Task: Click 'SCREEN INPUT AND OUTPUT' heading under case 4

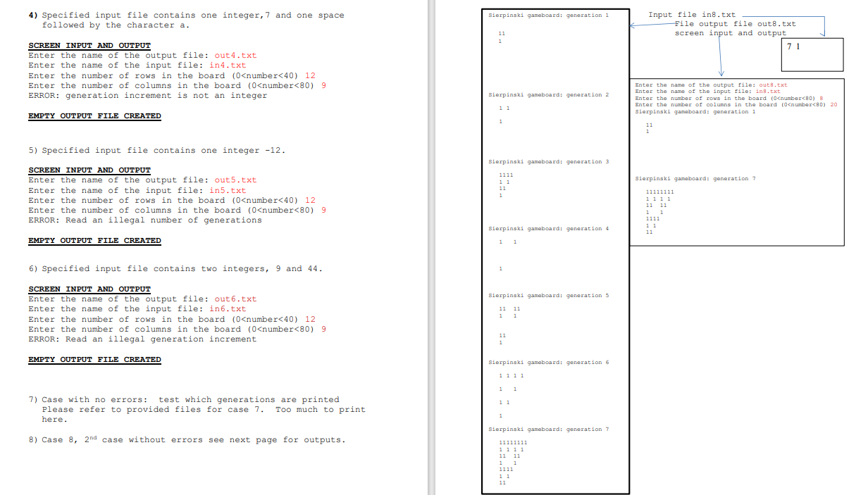Action: point(89,46)
